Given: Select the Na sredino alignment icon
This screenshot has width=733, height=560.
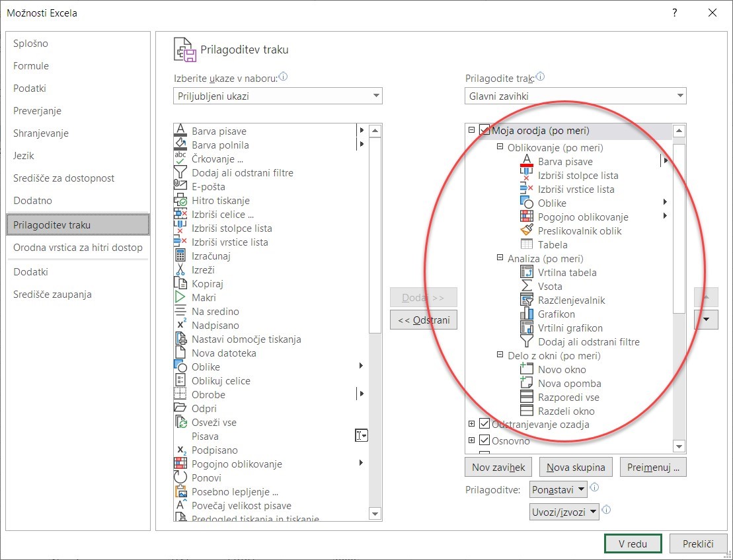Looking at the screenshot, I should [180, 311].
